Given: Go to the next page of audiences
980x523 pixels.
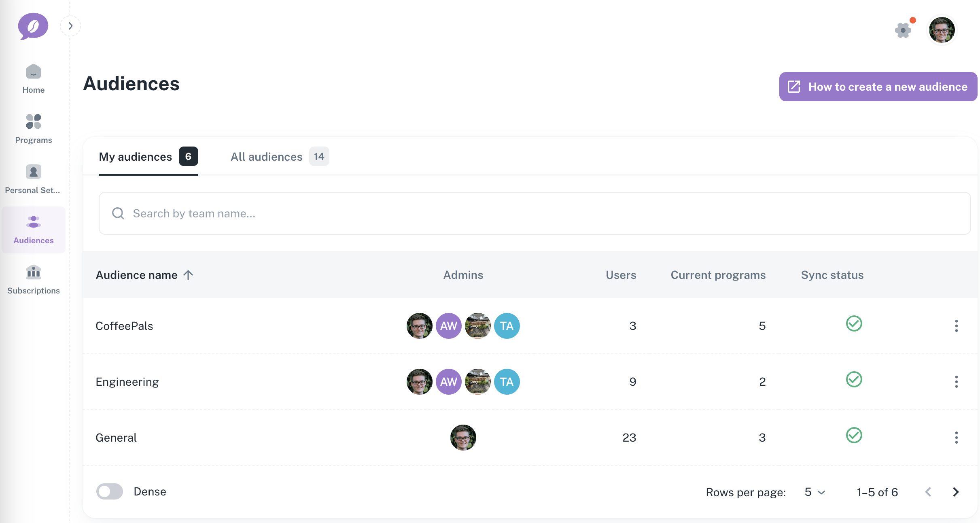Looking at the screenshot, I should (x=956, y=492).
